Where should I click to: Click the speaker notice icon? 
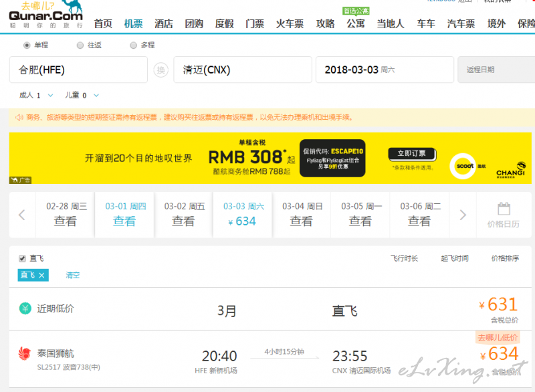point(19,118)
